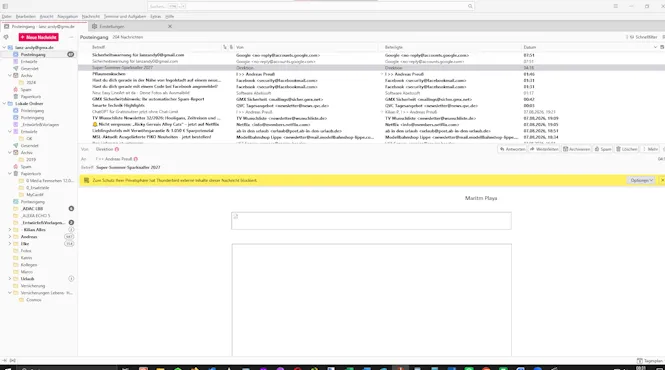Viewport: 665px width, 370px height.
Task: Open folder pane options three-dot menu
Action: tap(71, 37)
